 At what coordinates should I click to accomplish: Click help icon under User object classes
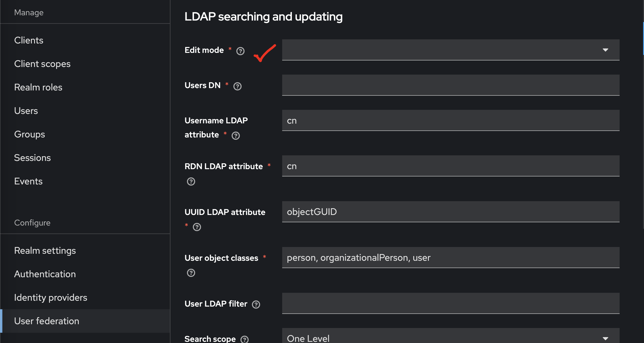click(x=191, y=273)
